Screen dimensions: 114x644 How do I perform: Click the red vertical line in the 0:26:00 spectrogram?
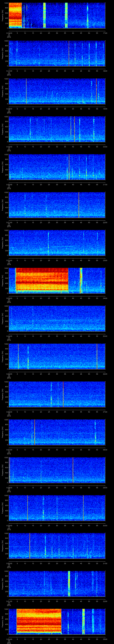tap(63, 394)
